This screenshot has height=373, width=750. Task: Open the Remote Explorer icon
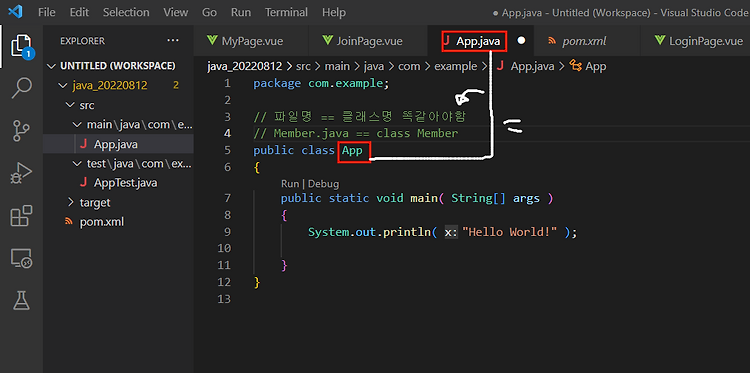coord(21,258)
